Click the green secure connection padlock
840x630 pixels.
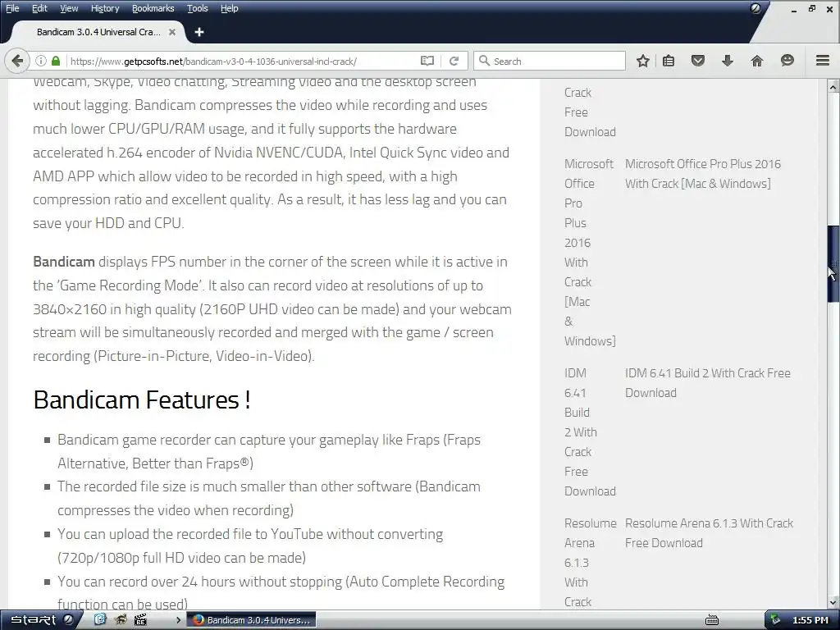56,61
